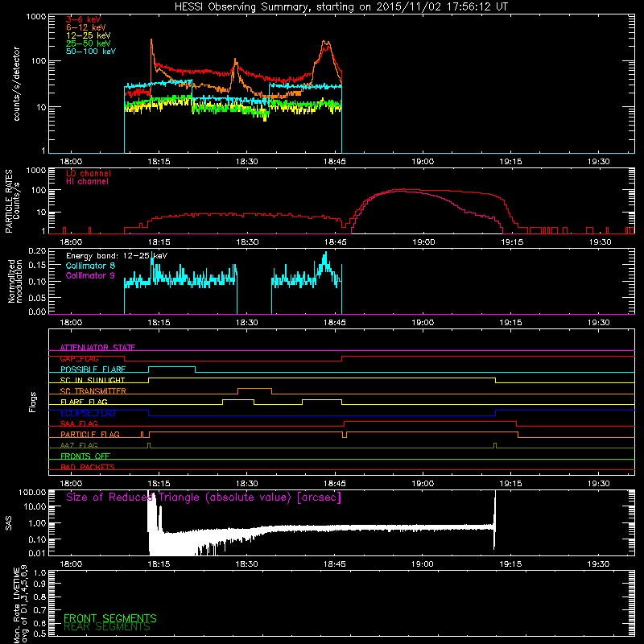Click the Energy band: 12-25 keV label
644x644 pixels.
point(117,256)
